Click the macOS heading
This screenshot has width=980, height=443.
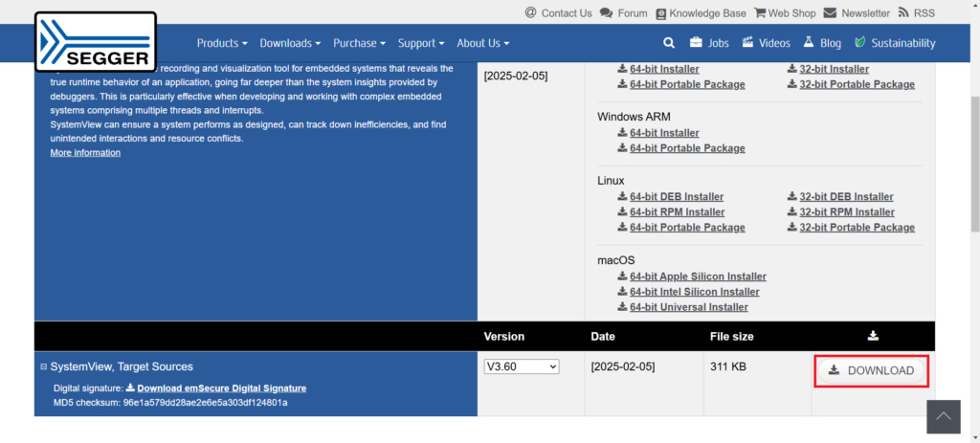pyautogui.click(x=616, y=260)
